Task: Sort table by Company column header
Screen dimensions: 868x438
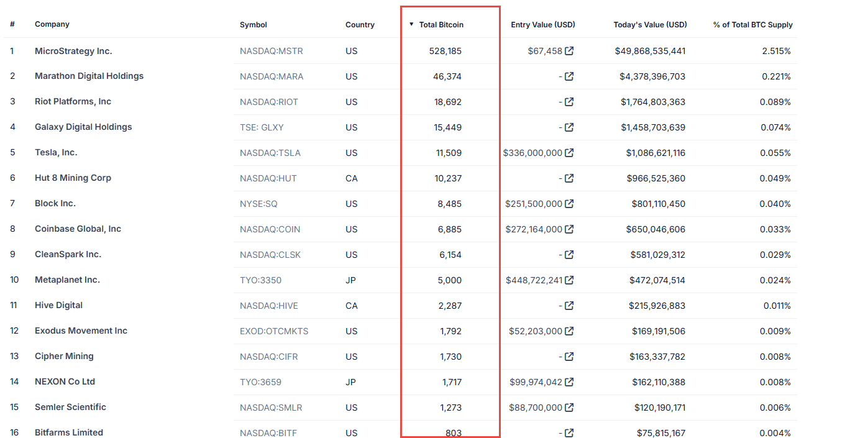Action: click(52, 24)
